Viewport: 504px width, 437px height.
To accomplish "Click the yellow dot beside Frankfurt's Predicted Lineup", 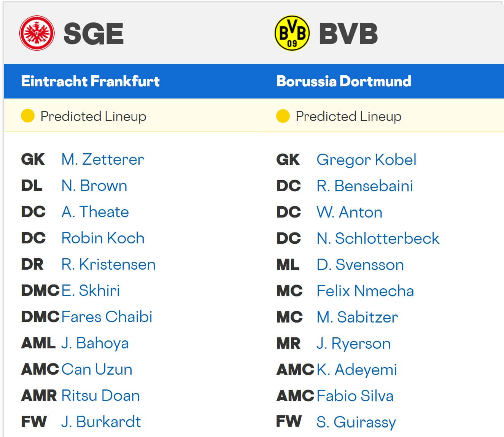I will 28,116.
